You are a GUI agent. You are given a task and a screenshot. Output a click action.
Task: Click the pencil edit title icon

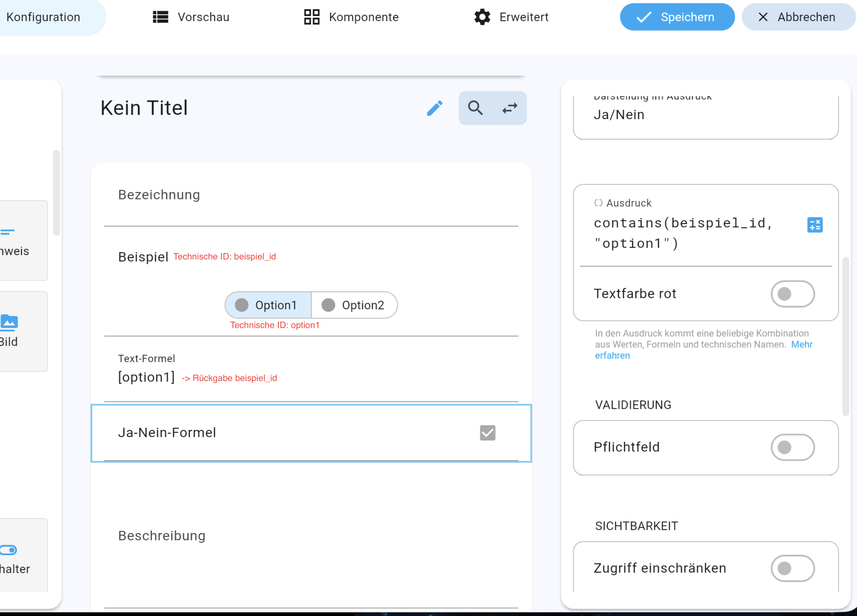(434, 108)
